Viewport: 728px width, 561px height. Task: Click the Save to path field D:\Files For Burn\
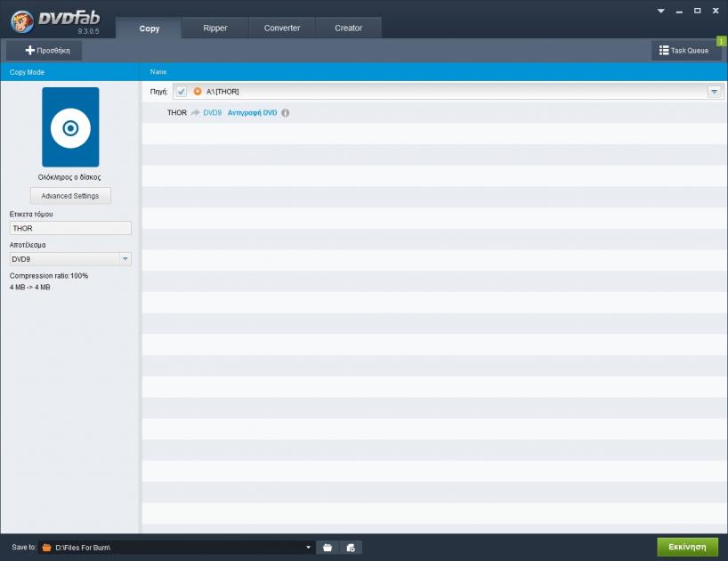176,548
